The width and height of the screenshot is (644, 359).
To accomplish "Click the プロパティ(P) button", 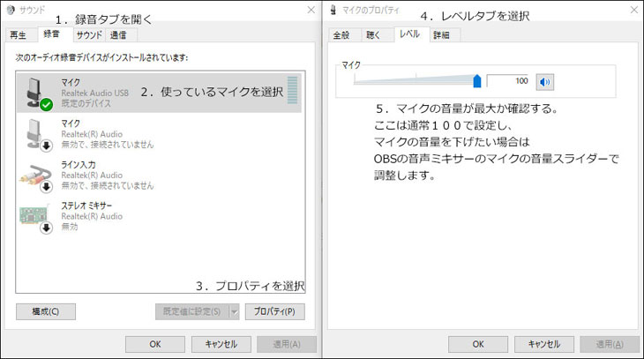I will pos(274,311).
